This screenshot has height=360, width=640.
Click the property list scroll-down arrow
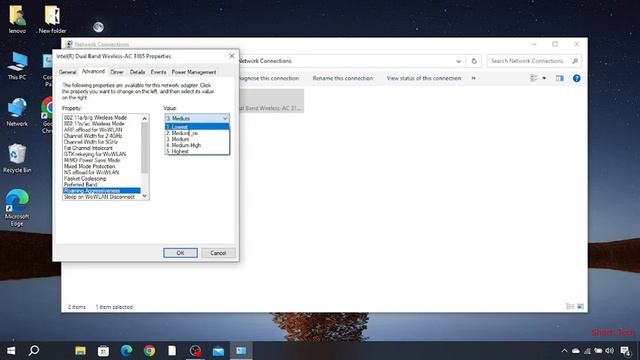point(144,196)
